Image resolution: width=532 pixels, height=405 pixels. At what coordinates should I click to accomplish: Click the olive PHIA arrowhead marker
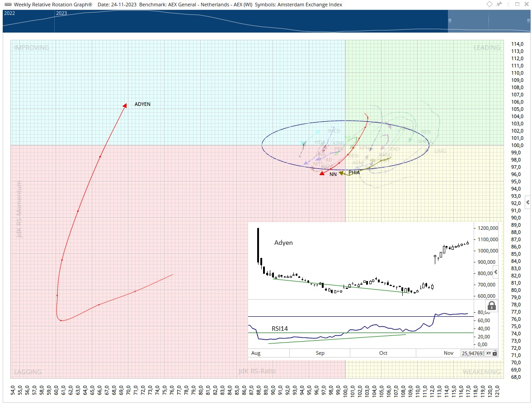342,173
